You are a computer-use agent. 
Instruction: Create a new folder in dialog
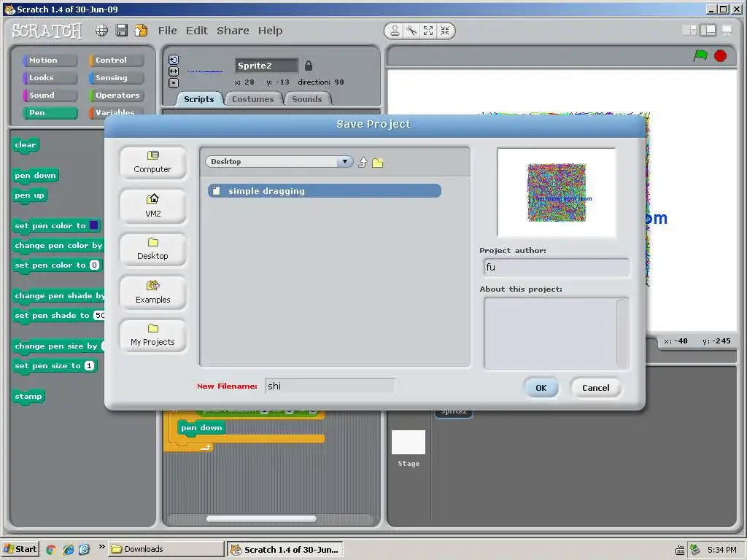[378, 163]
